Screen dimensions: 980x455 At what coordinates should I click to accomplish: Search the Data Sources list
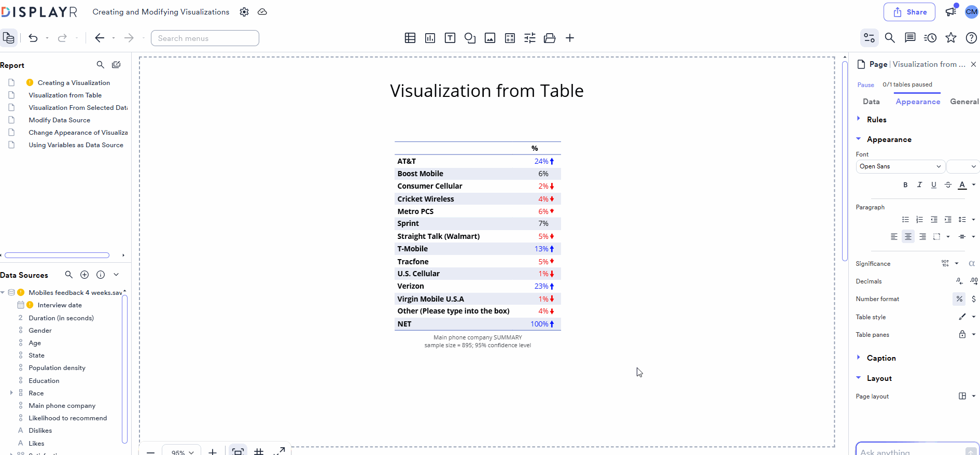pos(68,275)
